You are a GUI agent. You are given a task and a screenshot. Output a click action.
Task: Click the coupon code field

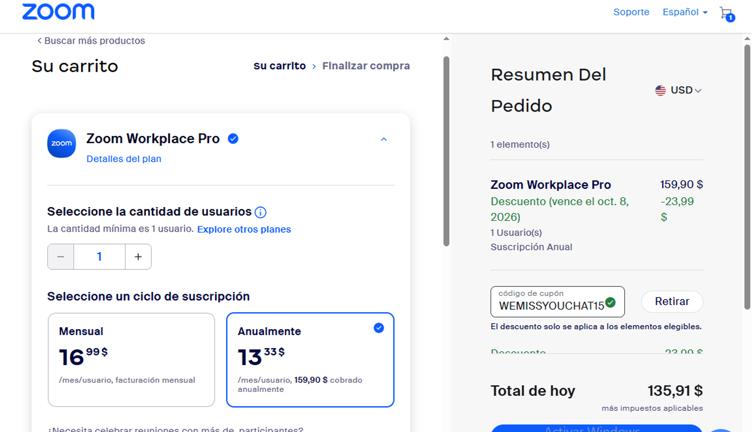tap(557, 302)
